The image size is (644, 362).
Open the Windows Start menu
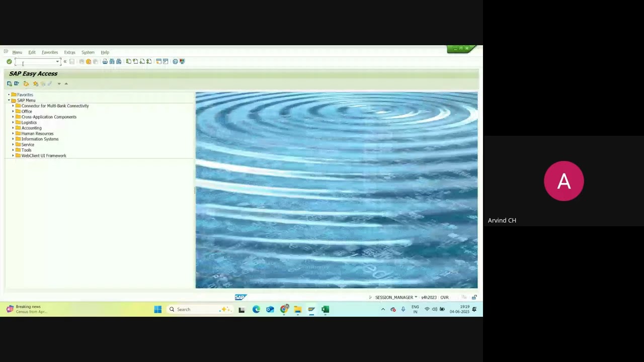tap(158, 309)
